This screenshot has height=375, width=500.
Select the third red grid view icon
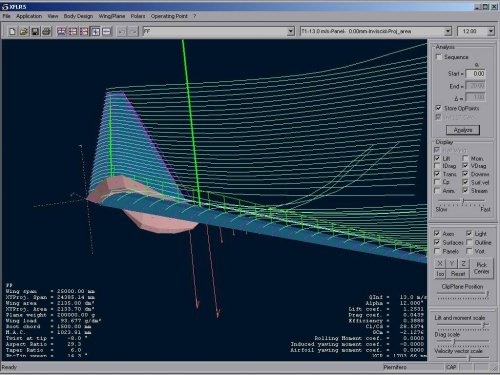coord(84,31)
